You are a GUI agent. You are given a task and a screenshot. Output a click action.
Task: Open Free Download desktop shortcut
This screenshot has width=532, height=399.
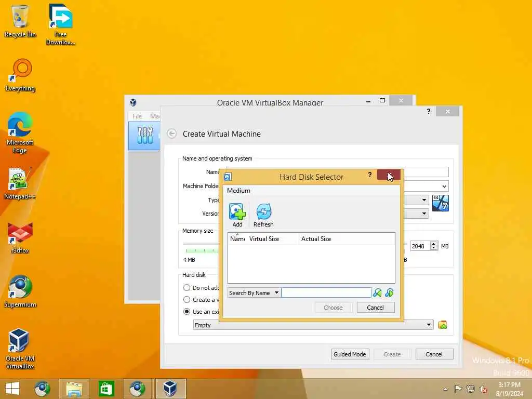click(x=60, y=24)
